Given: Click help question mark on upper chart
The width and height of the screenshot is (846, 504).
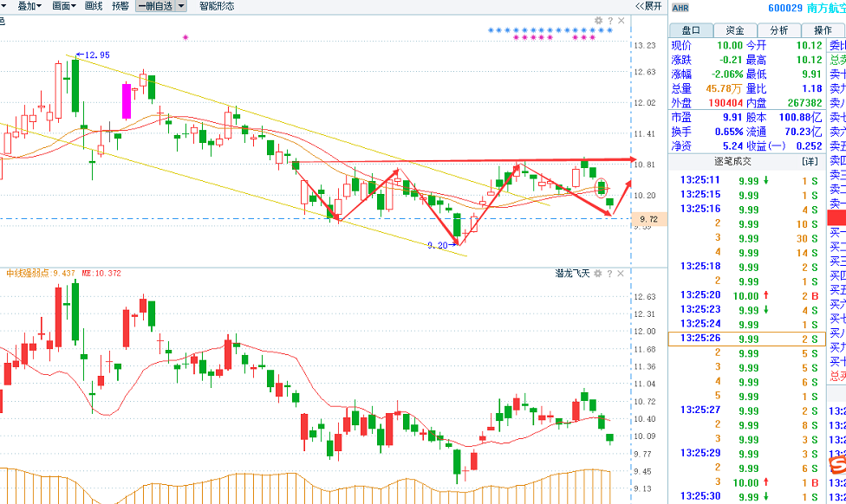Looking at the screenshot, I should (x=609, y=21).
